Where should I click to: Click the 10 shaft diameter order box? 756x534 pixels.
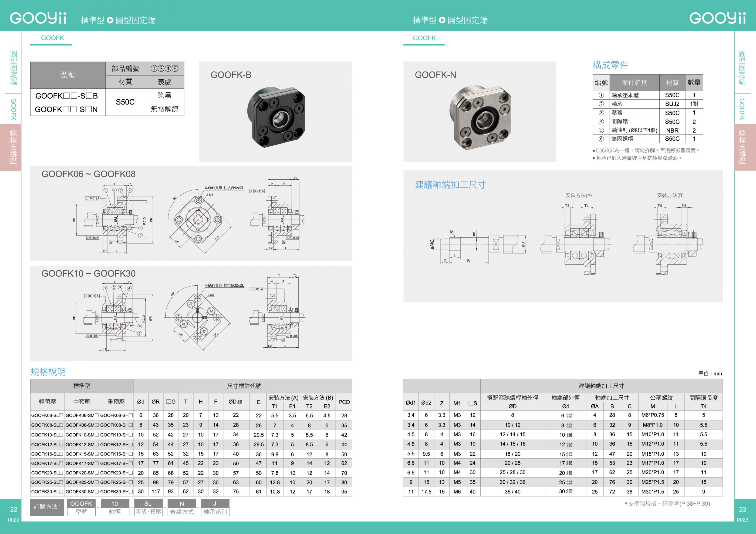[114, 507]
